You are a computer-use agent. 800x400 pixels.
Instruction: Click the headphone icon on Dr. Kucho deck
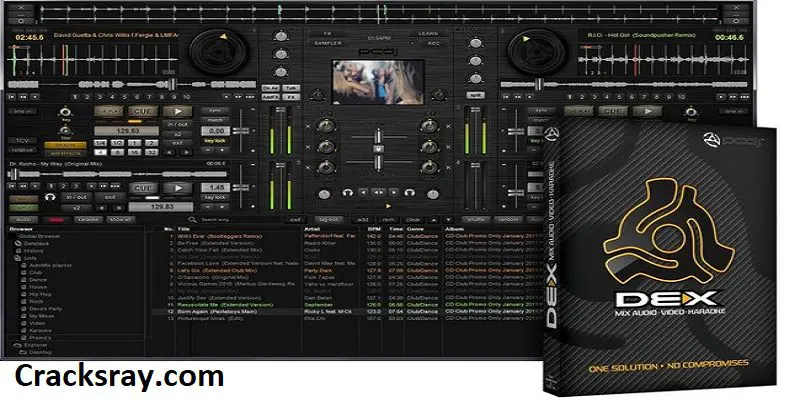51,196
